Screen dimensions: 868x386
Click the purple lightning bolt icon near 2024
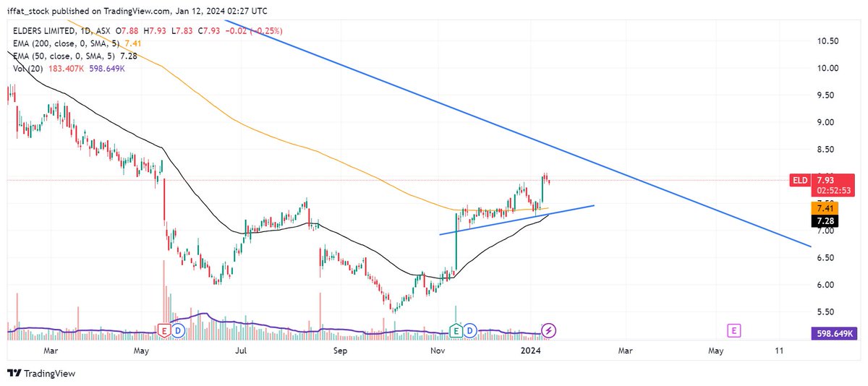(x=549, y=331)
